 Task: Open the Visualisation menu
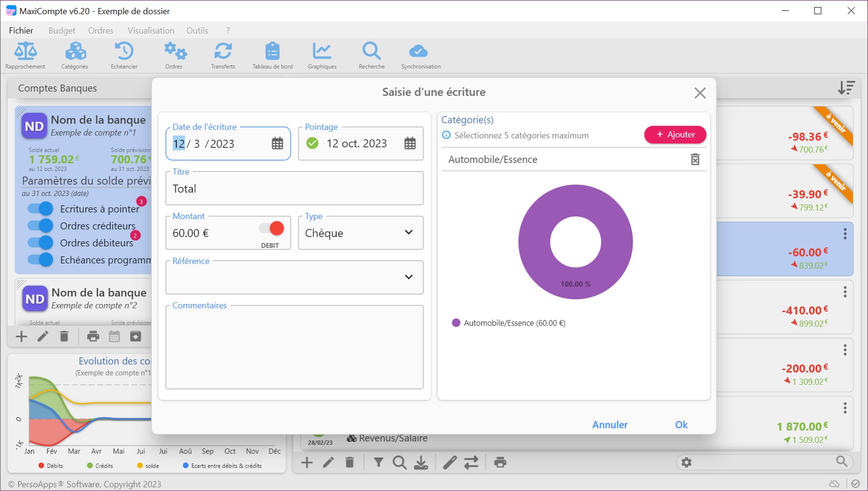[x=151, y=31]
